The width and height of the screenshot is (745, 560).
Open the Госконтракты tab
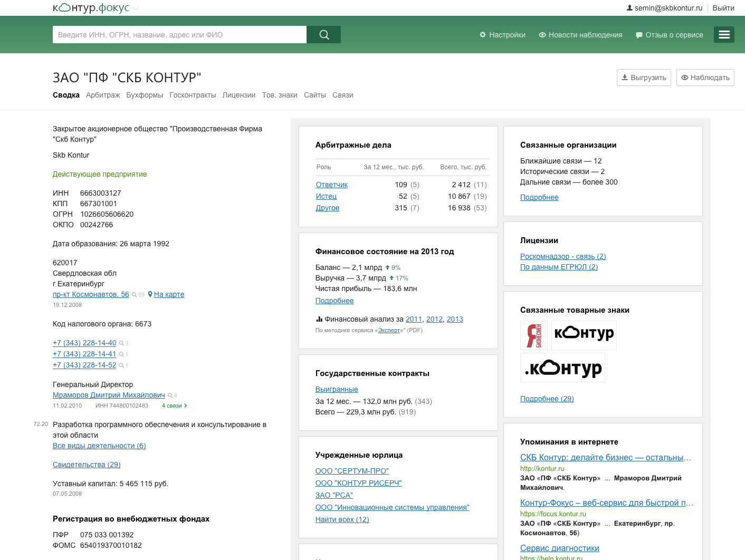(193, 95)
